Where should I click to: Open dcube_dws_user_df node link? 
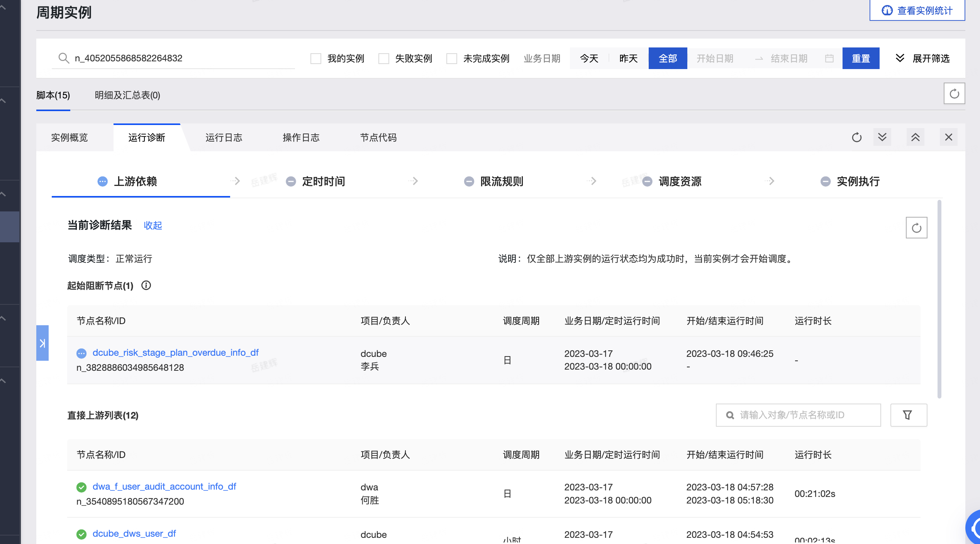point(134,534)
